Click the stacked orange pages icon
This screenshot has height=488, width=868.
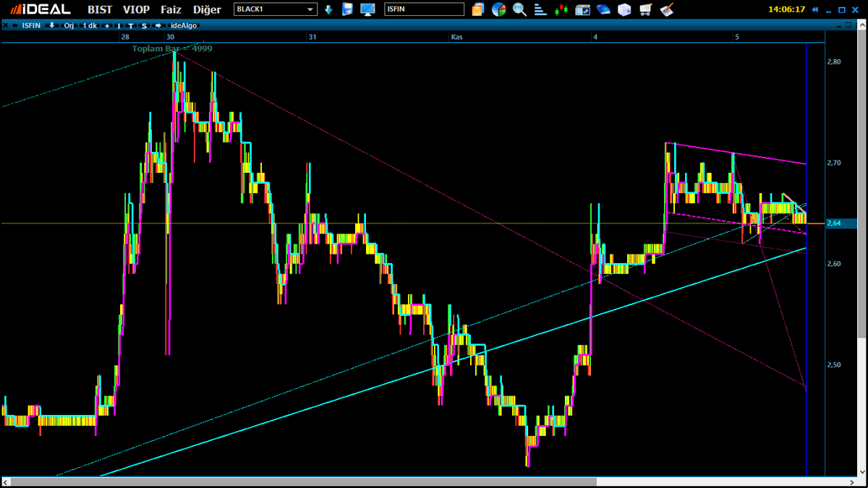click(478, 9)
